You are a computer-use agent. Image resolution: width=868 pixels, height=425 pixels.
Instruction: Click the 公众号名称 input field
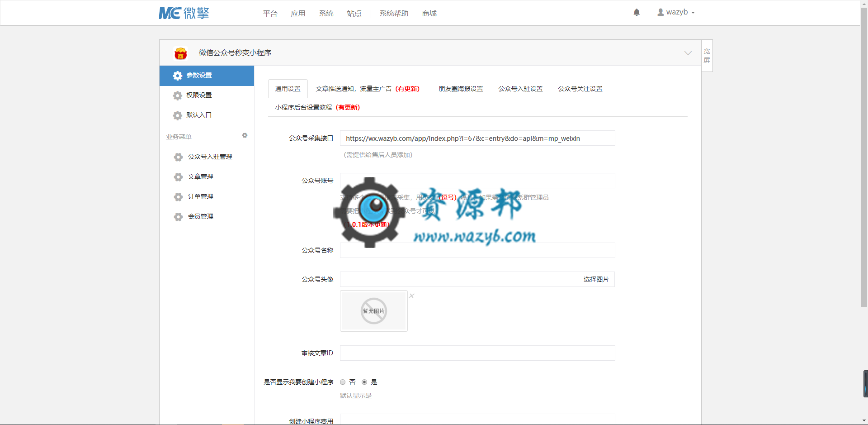coord(477,250)
